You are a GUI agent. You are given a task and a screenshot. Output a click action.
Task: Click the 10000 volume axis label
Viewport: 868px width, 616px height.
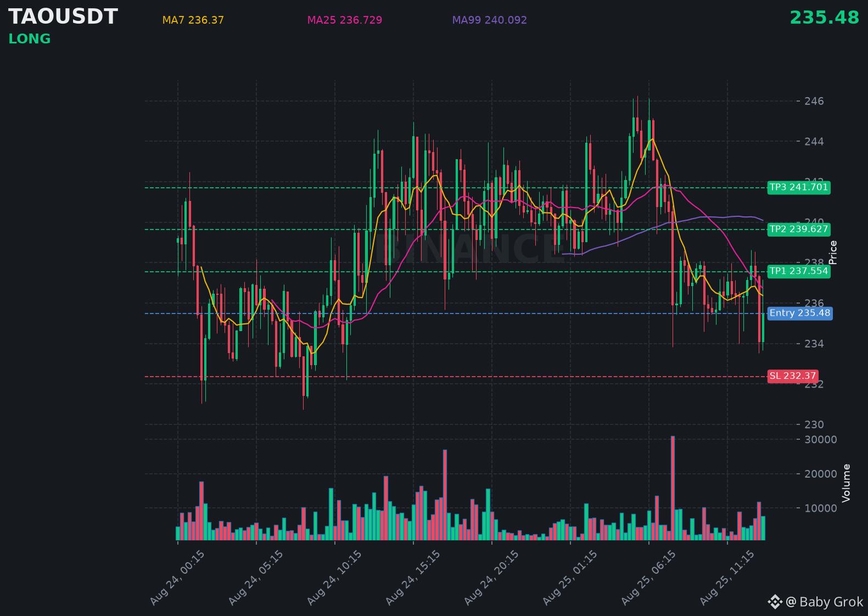[x=821, y=508]
